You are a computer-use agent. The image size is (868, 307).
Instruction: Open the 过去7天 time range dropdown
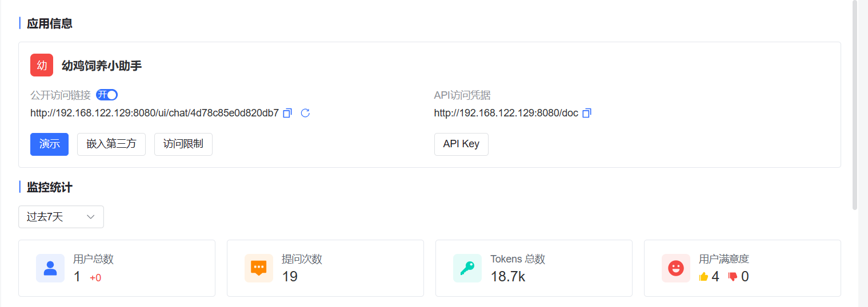61,217
